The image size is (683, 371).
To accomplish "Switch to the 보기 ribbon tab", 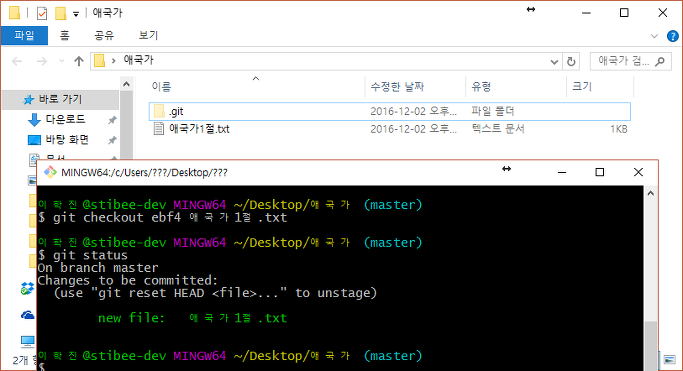I will point(148,35).
